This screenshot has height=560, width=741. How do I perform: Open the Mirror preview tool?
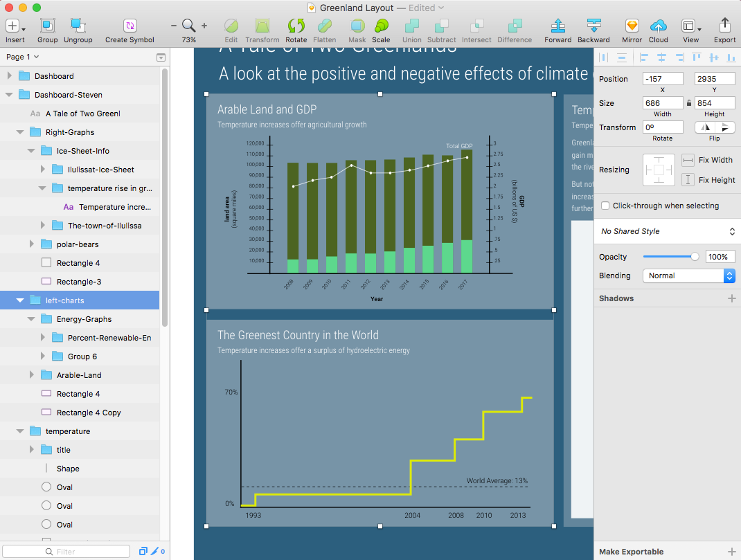pos(632,26)
